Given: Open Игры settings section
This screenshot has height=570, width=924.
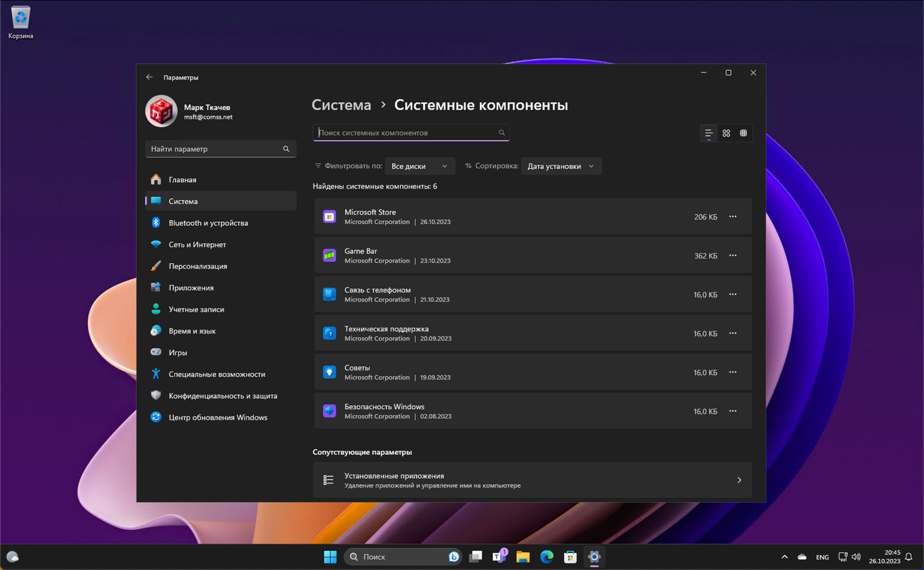Looking at the screenshot, I should (x=221, y=352).
